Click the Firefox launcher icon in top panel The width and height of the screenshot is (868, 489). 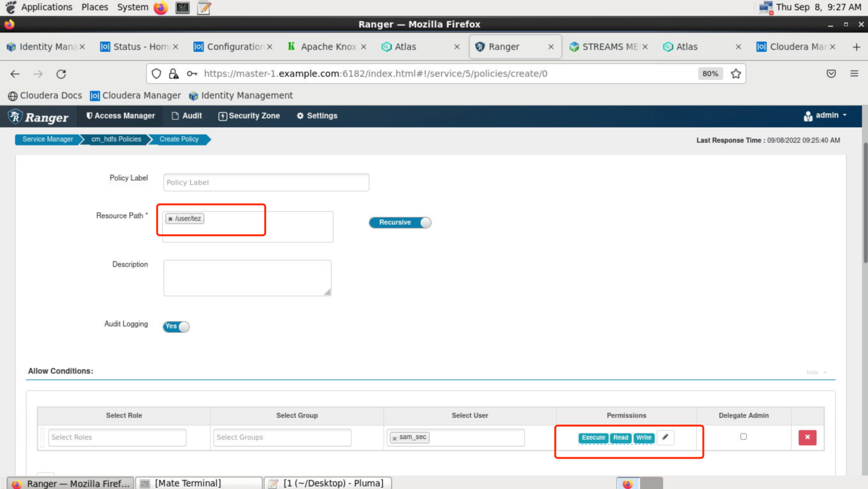click(x=160, y=7)
